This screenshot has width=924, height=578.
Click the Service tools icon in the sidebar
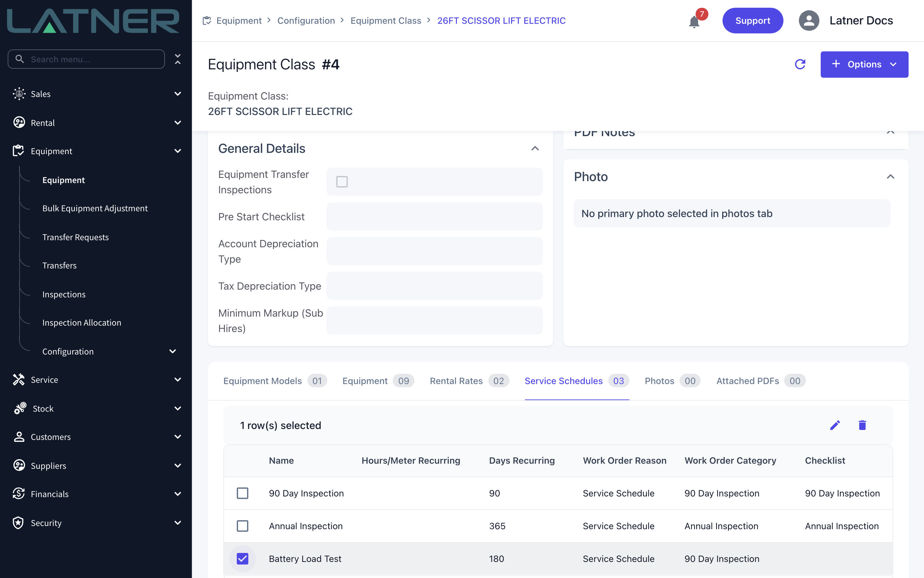[18, 380]
